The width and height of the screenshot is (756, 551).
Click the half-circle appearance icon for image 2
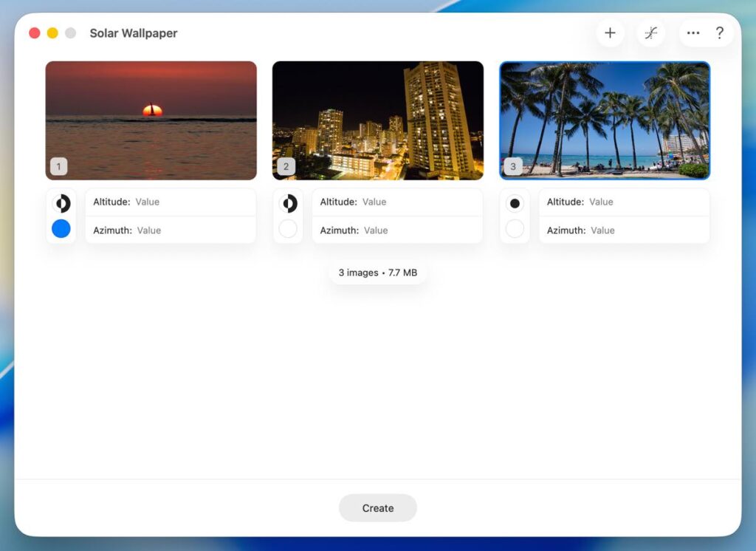pyautogui.click(x=288, y=203)
